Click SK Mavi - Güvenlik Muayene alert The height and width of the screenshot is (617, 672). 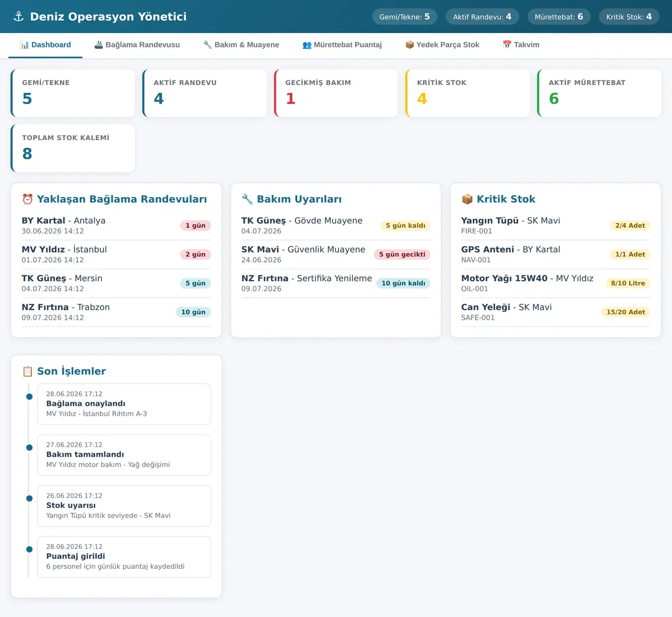(336, 254)
